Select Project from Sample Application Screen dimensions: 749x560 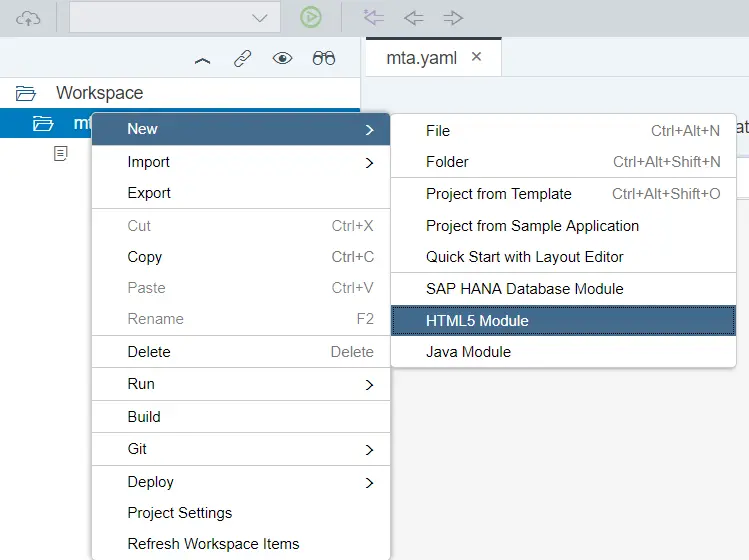pyautogui.click(x=563, y=226)
